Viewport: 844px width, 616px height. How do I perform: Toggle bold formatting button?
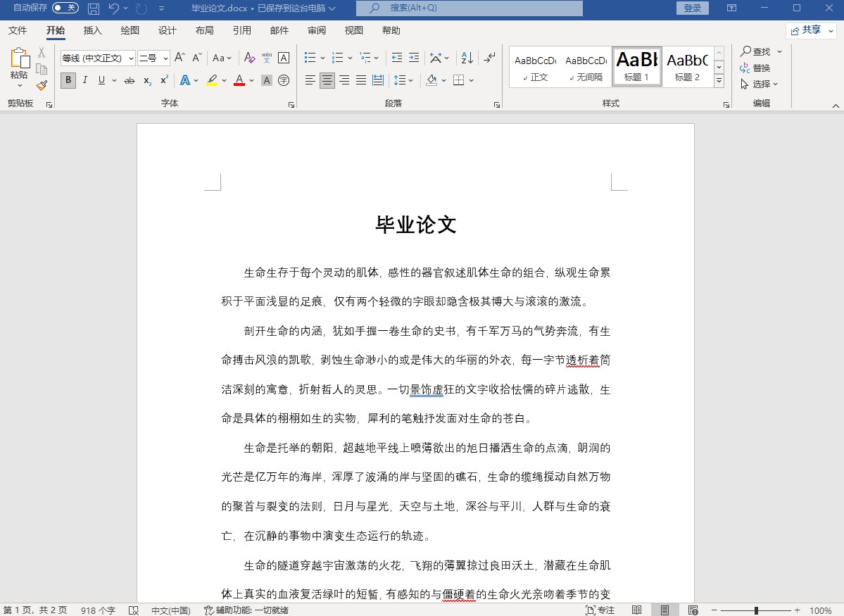[x=68, y=80]
